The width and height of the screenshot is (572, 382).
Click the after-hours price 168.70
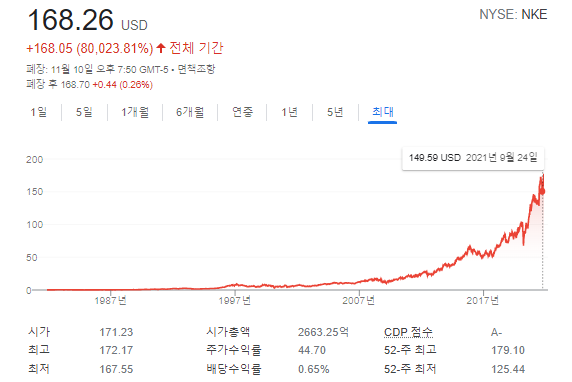click(75, 85)
